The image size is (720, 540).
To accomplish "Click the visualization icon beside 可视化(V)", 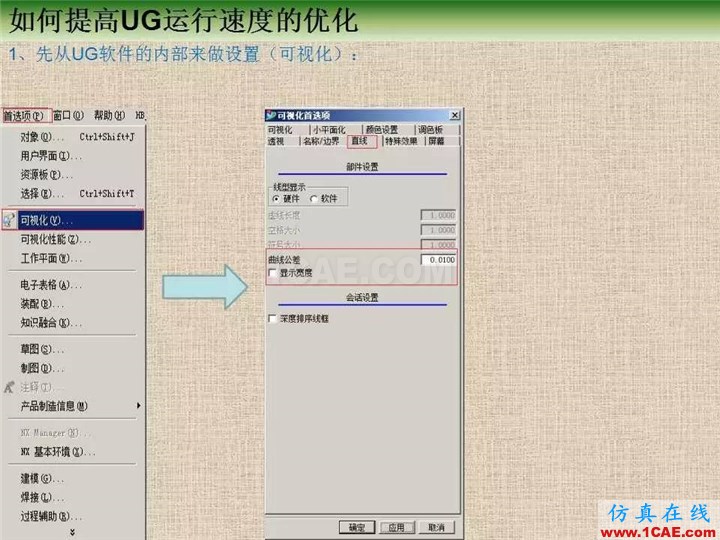I will pos(10,220).
